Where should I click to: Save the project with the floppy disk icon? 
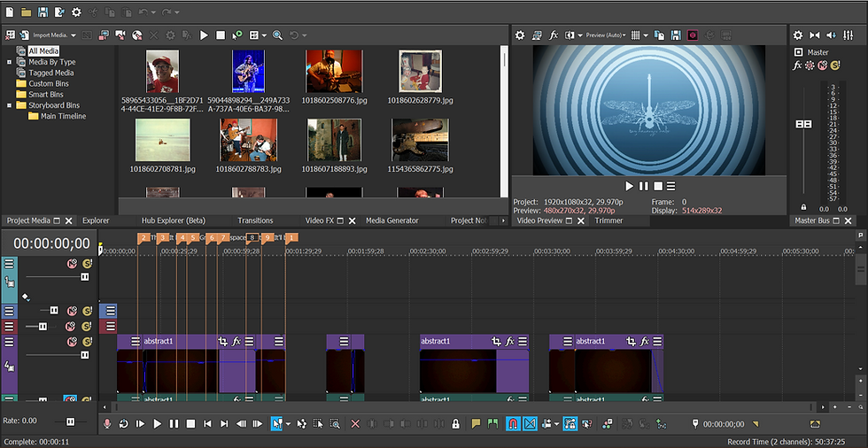point(43,12)
